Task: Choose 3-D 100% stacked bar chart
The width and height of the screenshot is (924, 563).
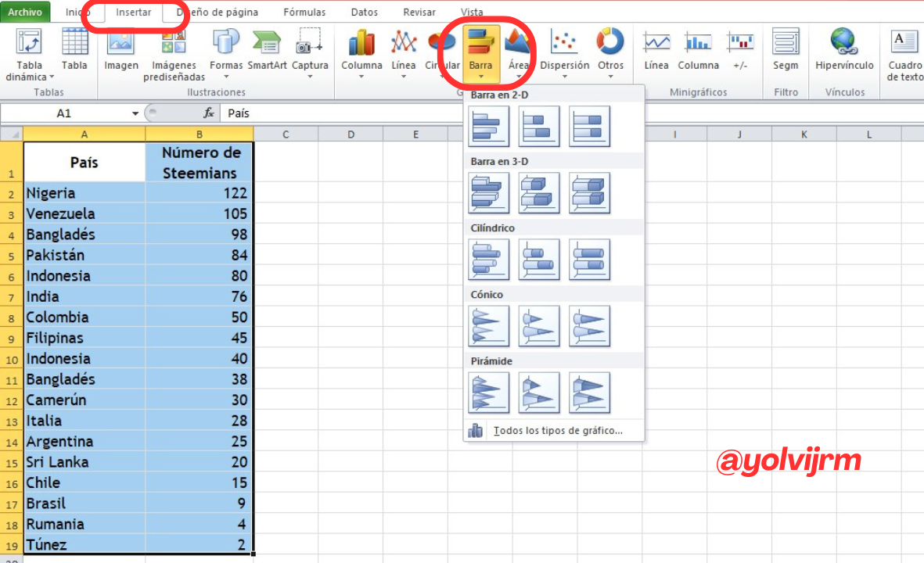Action: pos(589,192)
